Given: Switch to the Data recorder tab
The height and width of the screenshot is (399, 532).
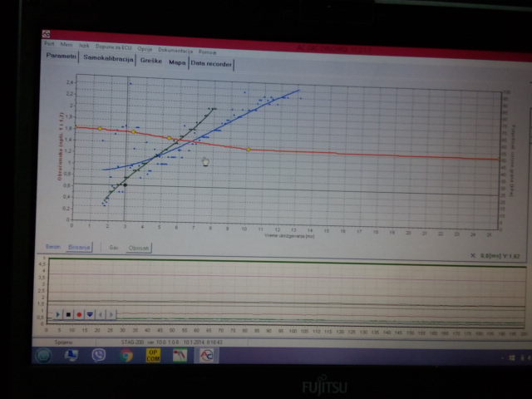Looking at the screenshot, I should pyautogui.click(x=211, y=64).
